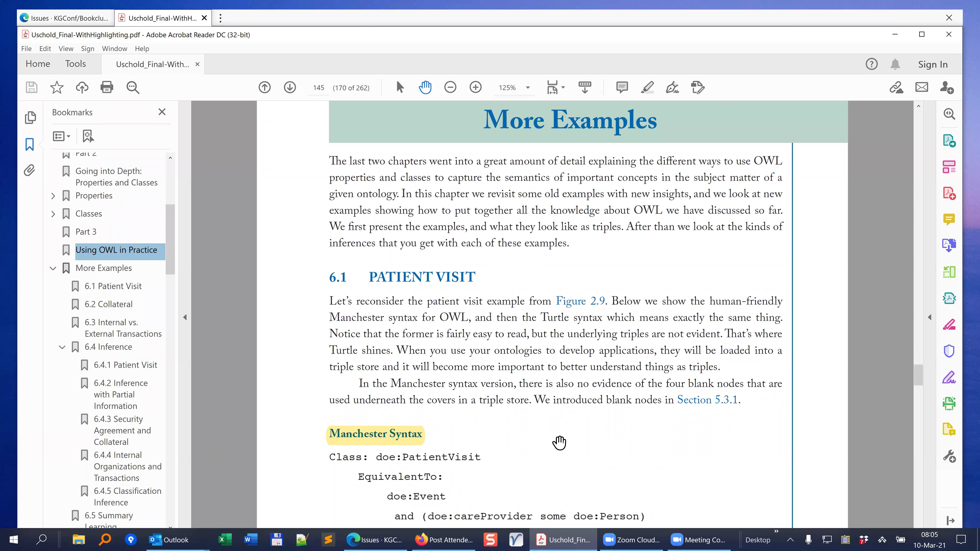This screenshot has height=551, width=980.
Task: Switch to the Home tab
Action: pos(38,64)
